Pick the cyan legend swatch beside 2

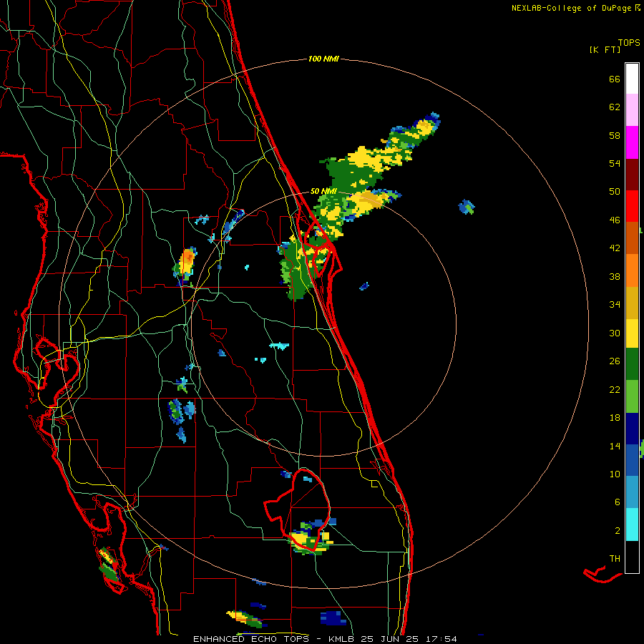[x=632, y=525]
